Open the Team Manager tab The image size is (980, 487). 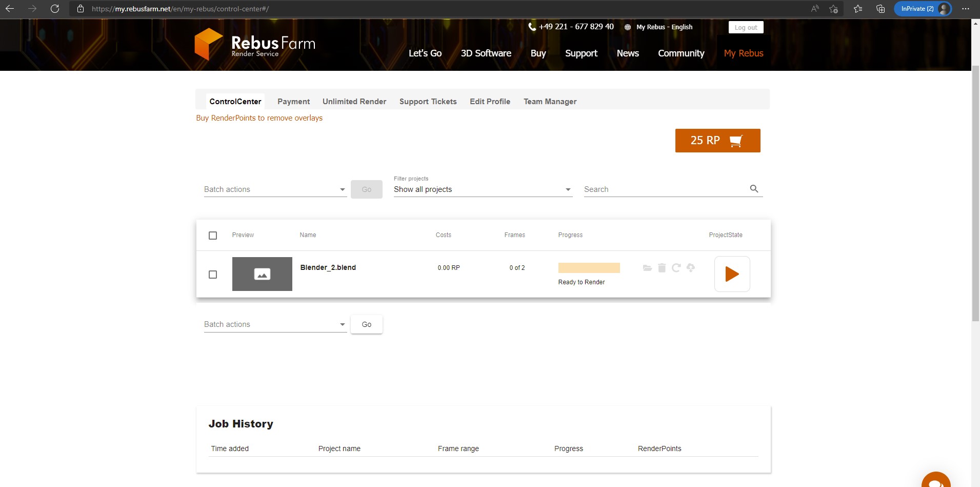point(550,102)
